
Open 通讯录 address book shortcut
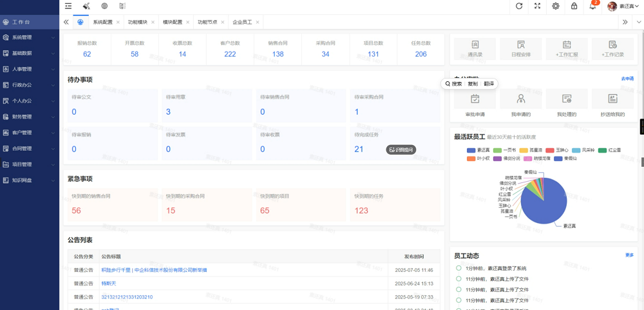click(475, 48)
